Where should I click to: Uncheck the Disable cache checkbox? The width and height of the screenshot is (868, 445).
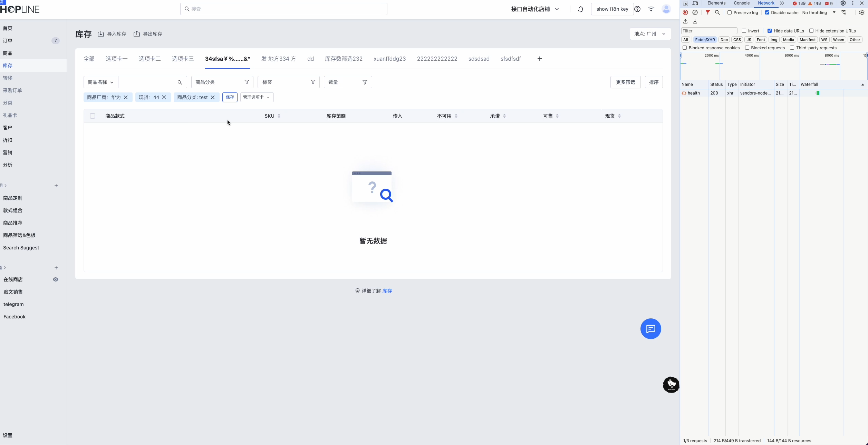(x=767, y=12)
